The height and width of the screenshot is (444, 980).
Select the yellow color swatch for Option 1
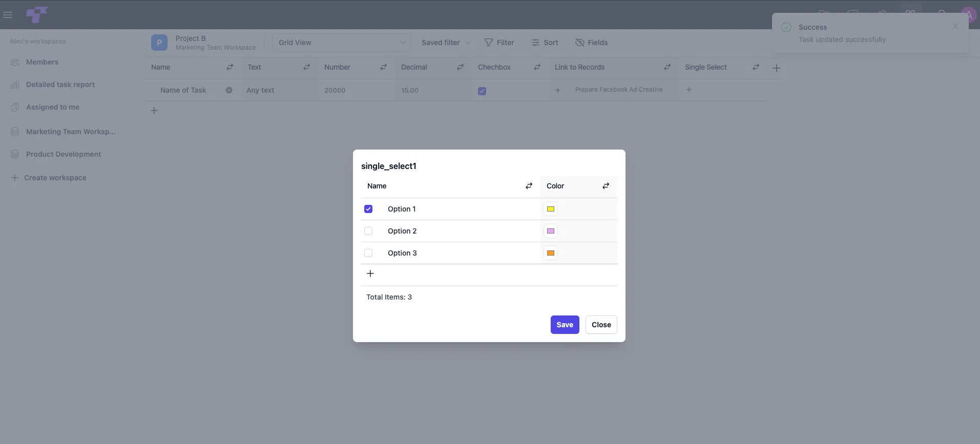click(x=551, y=209)
